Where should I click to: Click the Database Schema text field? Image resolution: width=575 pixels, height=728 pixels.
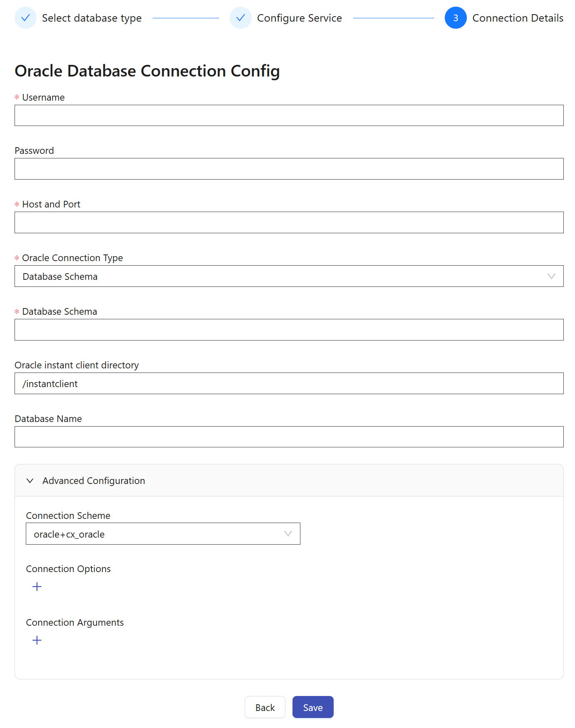289,330
